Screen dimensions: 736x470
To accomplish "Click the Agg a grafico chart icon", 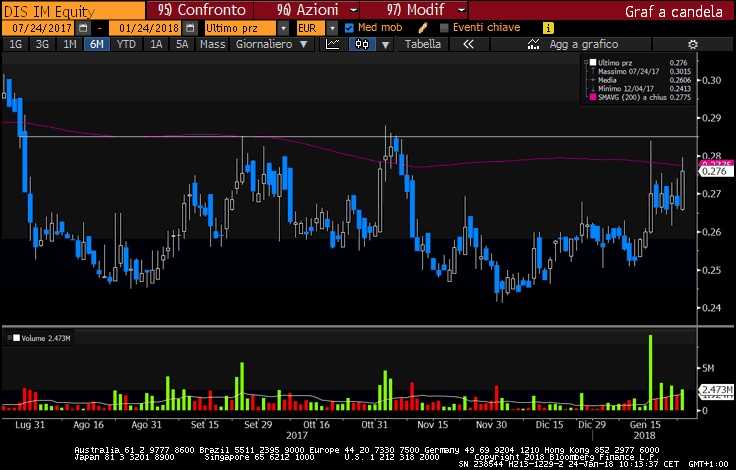I will (534, 45).
